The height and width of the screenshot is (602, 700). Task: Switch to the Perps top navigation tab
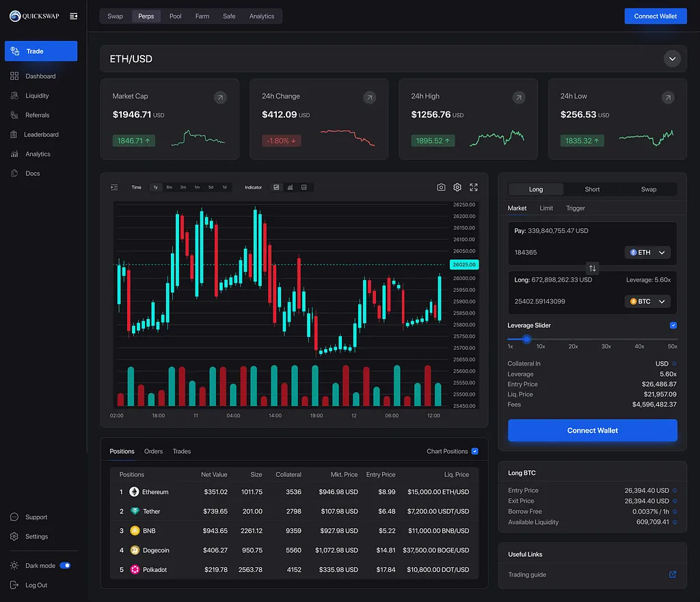tap(146, 16)
